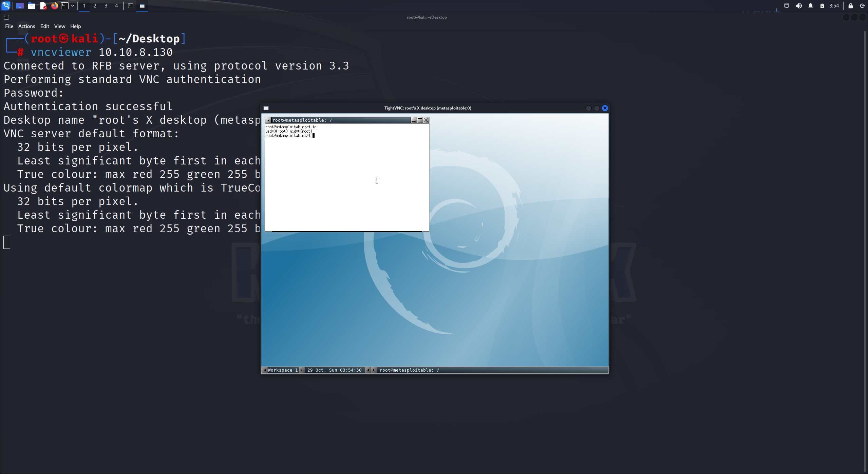Select the TightVNC window in the taskbar
The image size is (868, 474).
(x=142, y=6)
